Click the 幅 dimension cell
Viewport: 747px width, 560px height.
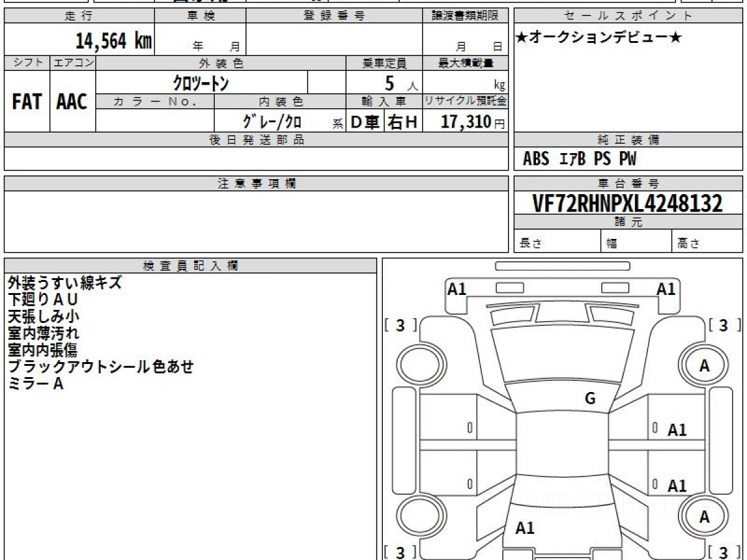click(636, 241)
